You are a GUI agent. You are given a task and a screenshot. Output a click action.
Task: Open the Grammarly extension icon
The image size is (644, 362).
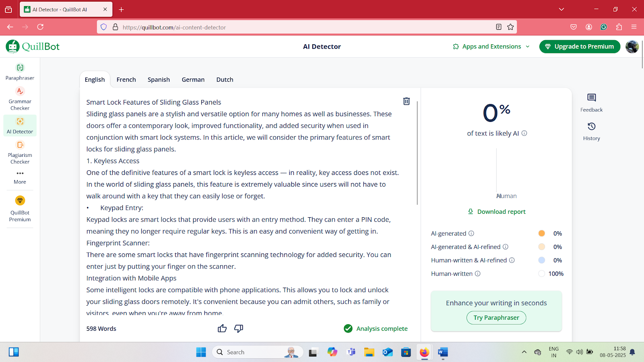pos(604,27)
